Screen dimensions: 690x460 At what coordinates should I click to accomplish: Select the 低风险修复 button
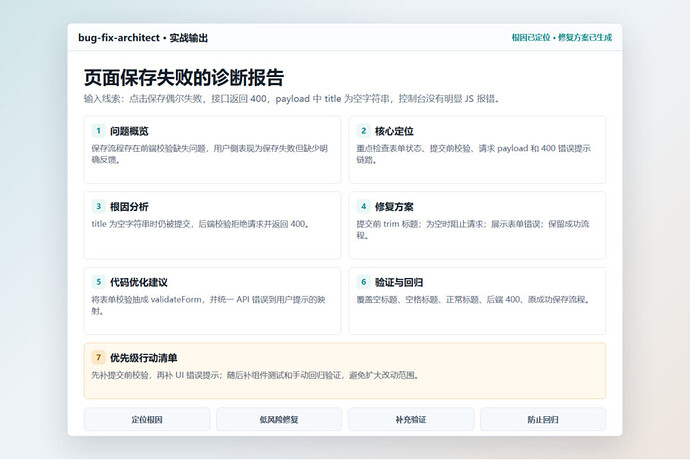pos(279,420)
